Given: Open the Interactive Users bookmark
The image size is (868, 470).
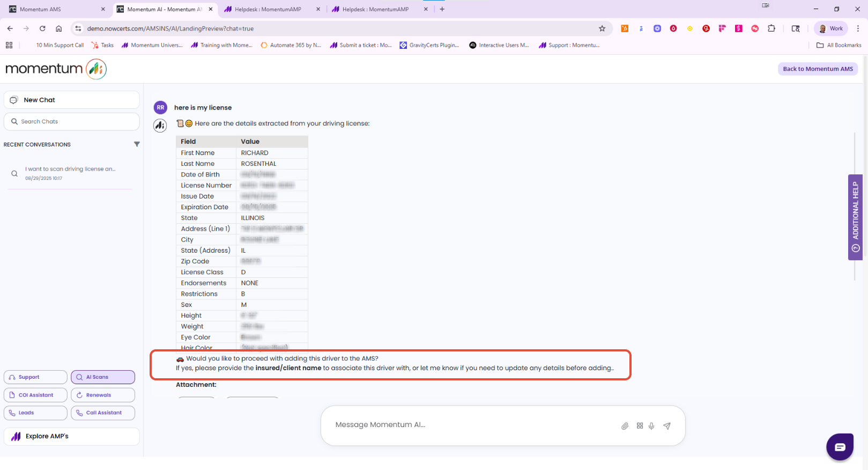Looking at the screenshot, I should 499,45.
